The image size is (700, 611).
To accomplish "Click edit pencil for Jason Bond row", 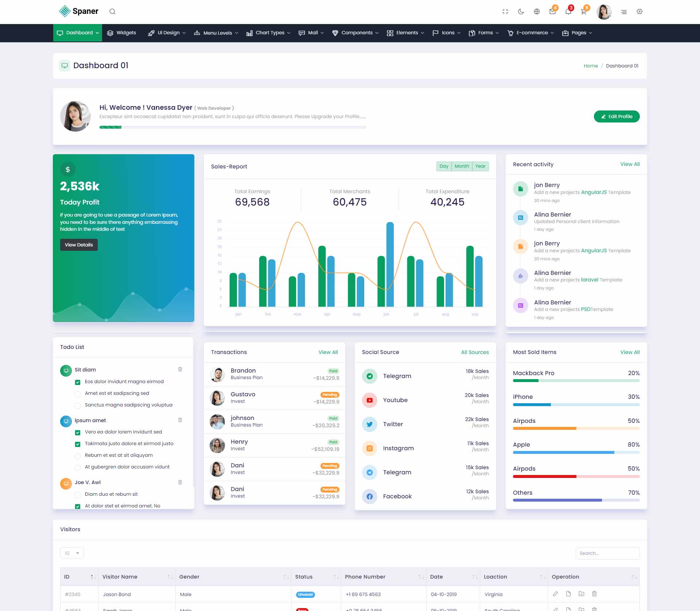I will click(555, 594).
